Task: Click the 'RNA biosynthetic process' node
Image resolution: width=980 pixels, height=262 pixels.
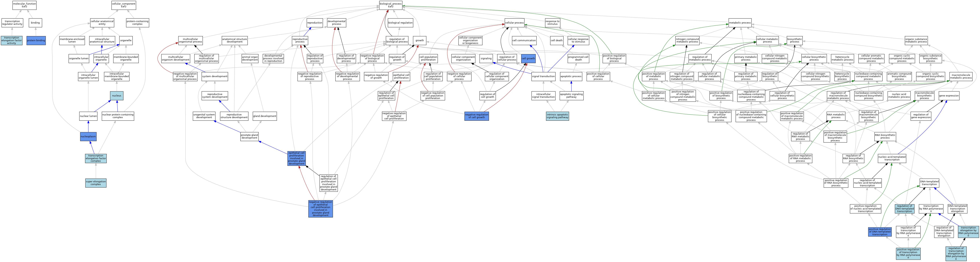Action: tap(885, 136)
